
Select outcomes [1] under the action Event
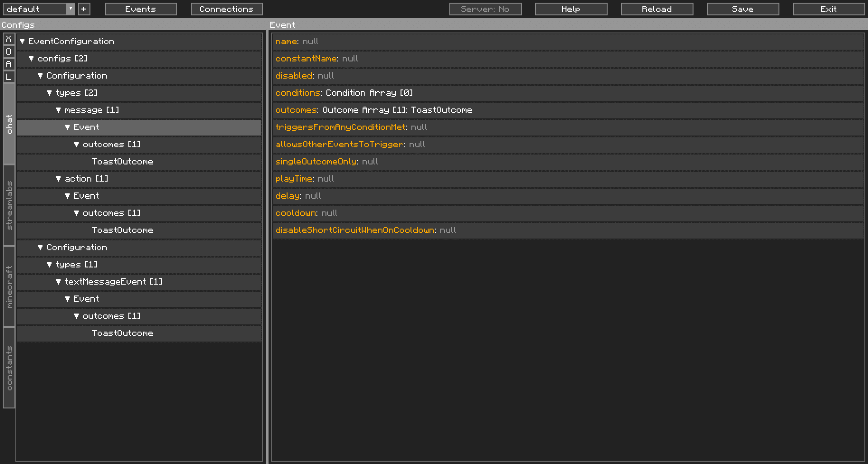[139, 213]
